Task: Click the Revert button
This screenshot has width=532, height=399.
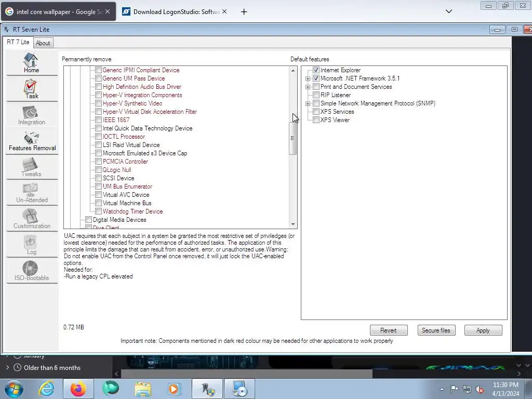Action: 389,330
